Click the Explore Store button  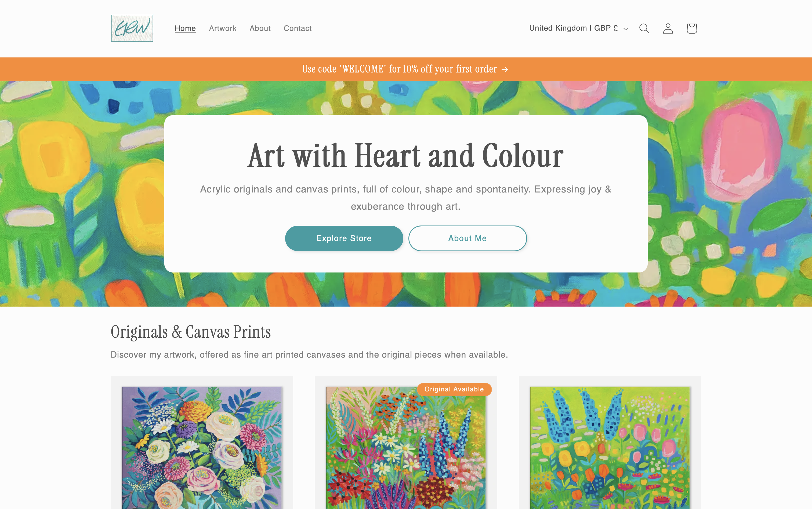[x=344, y=238]
